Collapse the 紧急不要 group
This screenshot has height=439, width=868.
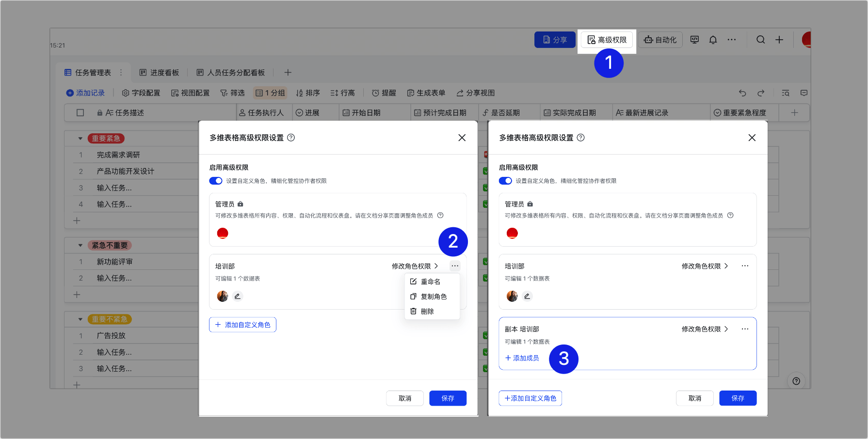[x=80, y=245]
